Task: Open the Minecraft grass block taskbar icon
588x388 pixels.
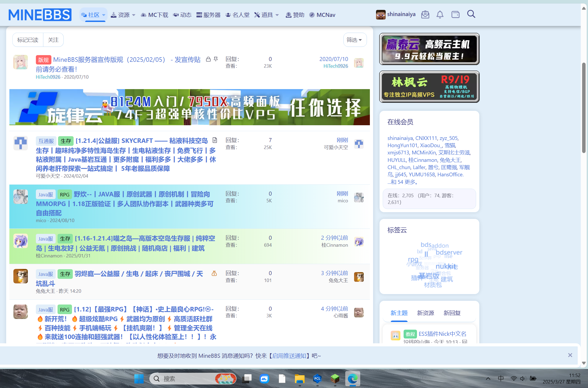Action: click(x=335, y=379)
